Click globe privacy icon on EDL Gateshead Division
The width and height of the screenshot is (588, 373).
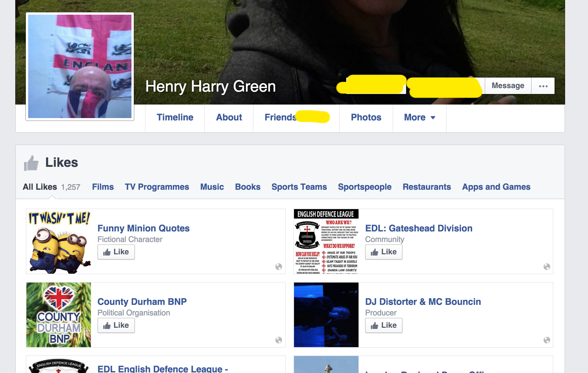click(x=547, y=267)
